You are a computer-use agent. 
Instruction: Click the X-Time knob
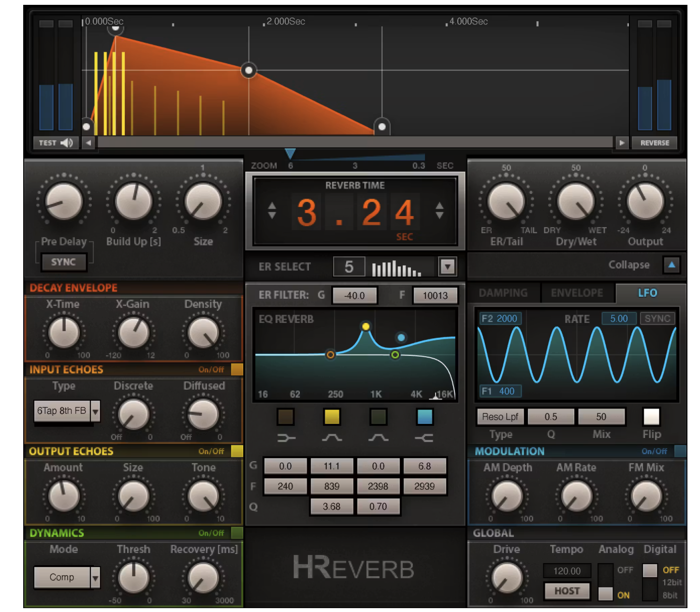tap(64, 333)
